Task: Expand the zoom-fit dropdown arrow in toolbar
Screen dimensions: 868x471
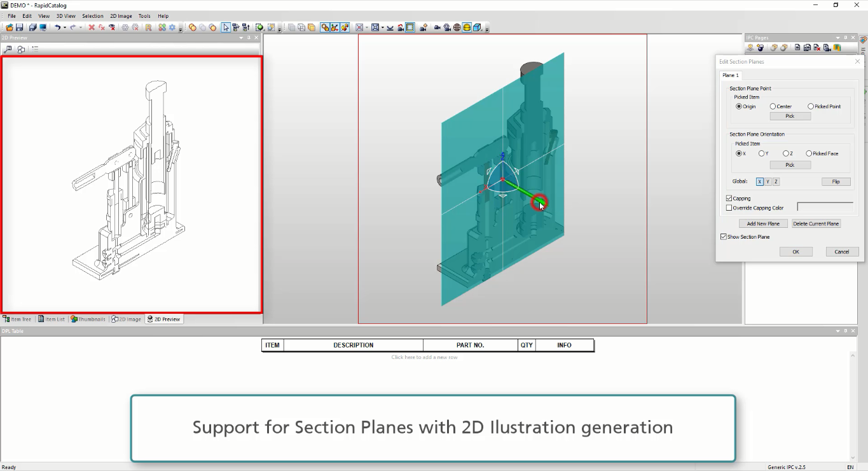Action: pyautogui.click(x=383, y=27)
